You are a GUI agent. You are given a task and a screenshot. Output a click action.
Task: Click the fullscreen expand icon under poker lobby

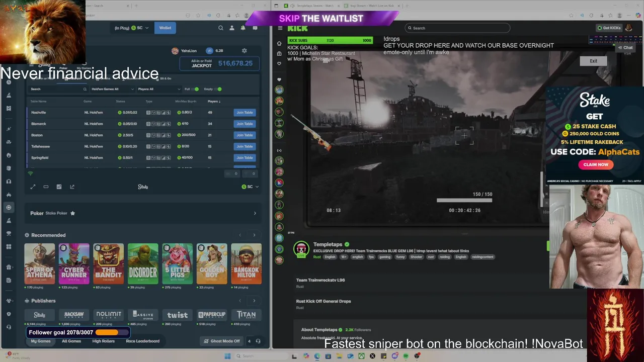click(x=33, y=187)
